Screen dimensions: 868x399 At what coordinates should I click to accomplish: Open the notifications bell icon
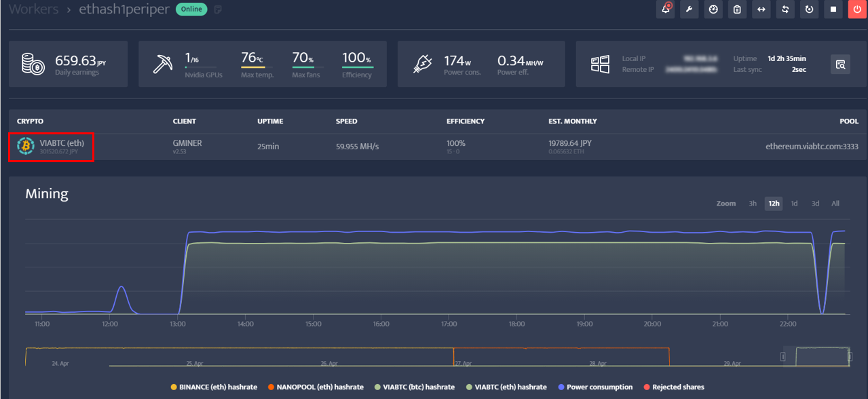pos(665,9)
